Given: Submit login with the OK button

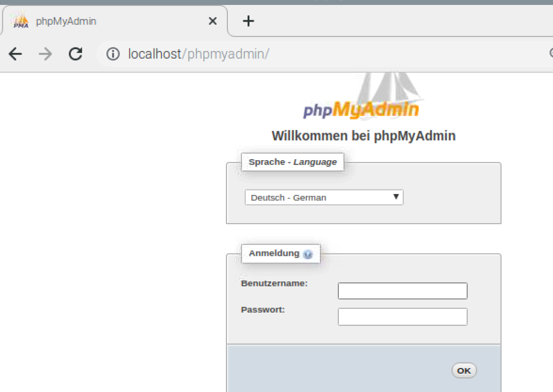Looking at the screenshot, I should tap(464, 371).
